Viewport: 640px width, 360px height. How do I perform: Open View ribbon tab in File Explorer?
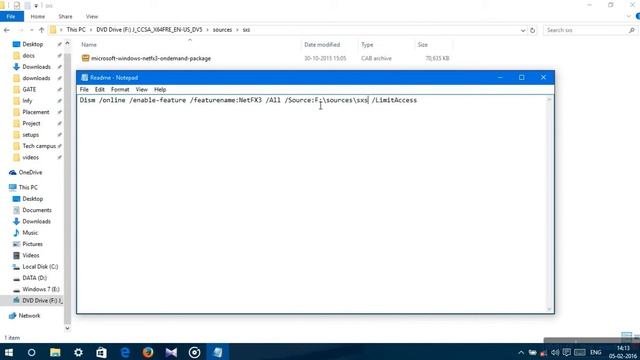(92, 17)
